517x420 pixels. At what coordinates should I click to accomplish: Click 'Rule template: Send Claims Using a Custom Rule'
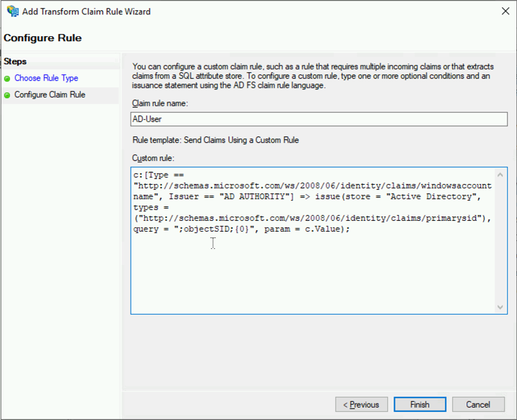(216, 140)
